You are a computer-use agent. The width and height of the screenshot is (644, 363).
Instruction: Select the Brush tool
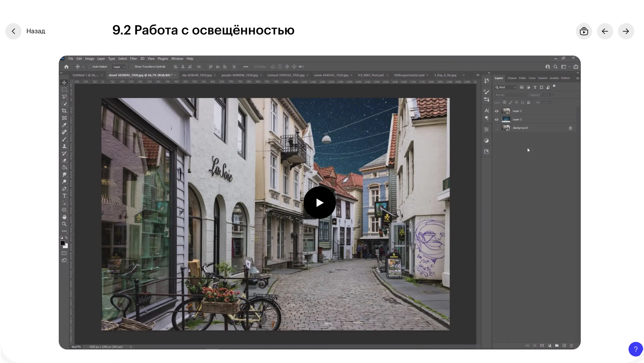click(64, 139)
